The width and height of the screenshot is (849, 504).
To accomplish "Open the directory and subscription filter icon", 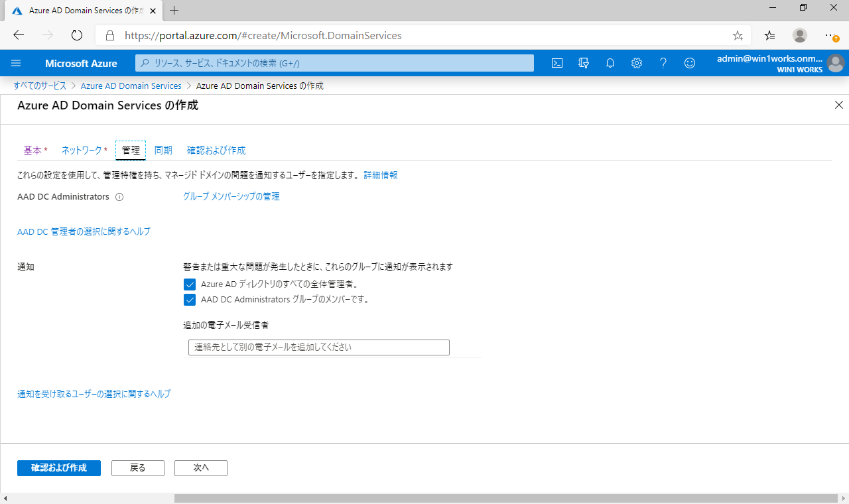I will 584,63.
